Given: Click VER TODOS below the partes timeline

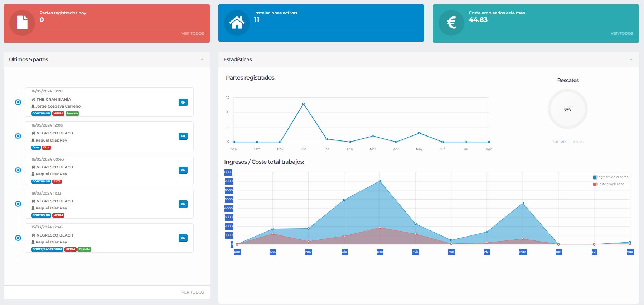Looking at the screenshot, I should tap(193, 292).
